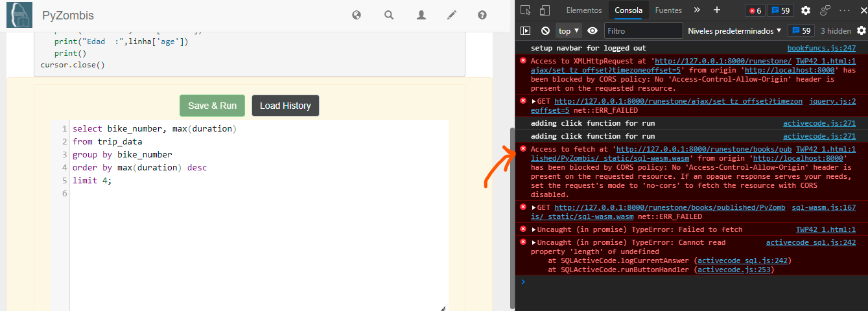Click 'setup navbar for logged out' message
868x311 pixels.
coord(589,48)
